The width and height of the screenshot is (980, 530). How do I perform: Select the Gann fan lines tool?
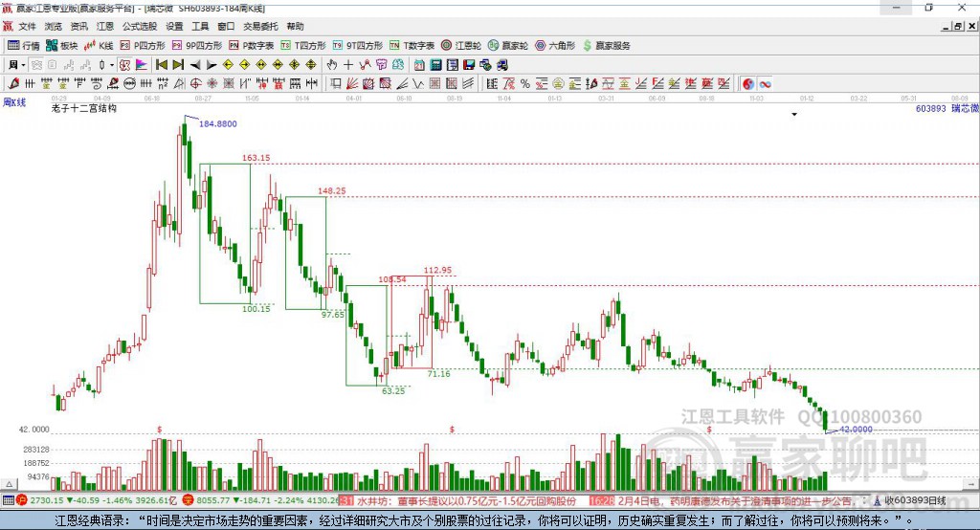coord(352,84)
